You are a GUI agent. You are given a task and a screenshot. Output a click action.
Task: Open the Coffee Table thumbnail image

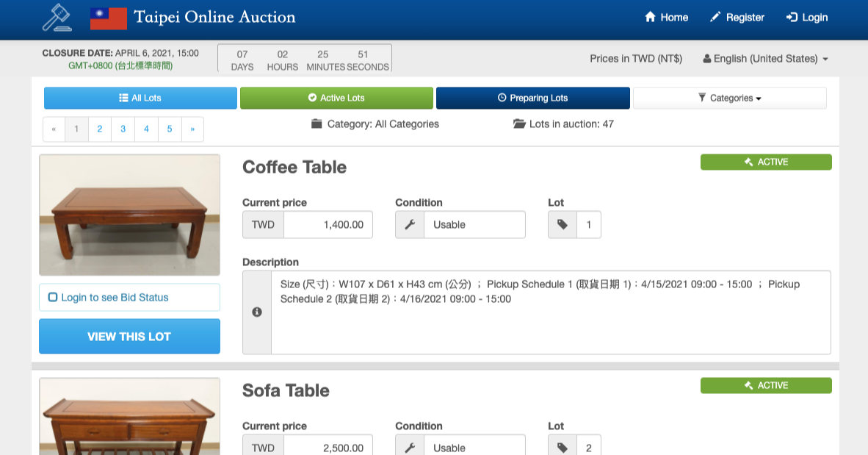pos(129,215)
